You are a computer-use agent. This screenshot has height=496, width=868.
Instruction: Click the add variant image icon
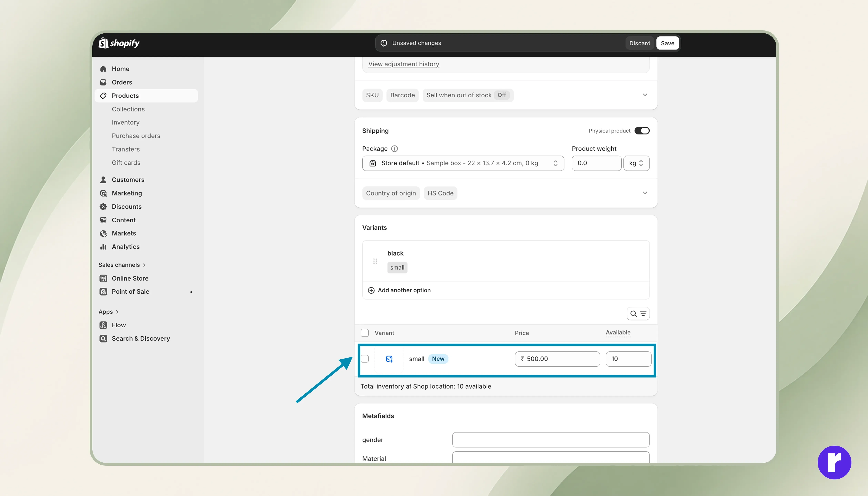(389, 359)
